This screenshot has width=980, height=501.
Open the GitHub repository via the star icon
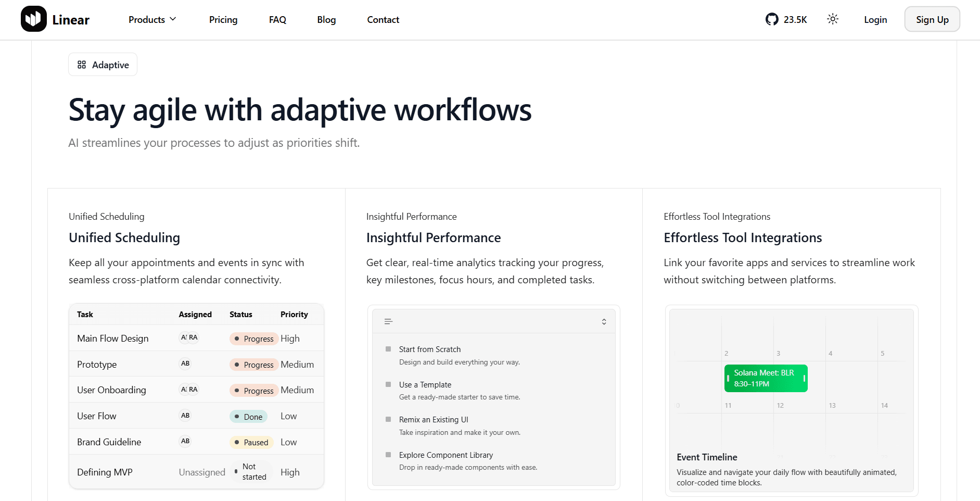pos(772,19)
